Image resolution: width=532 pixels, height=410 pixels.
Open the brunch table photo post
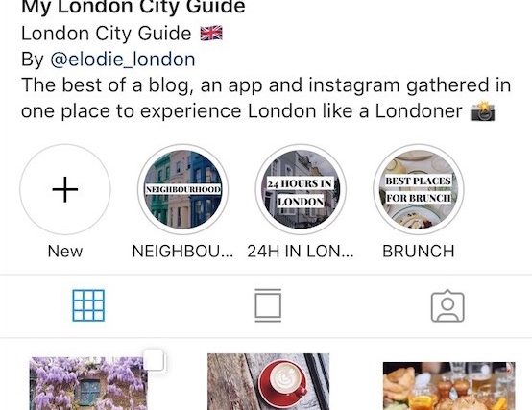point(448,386)
